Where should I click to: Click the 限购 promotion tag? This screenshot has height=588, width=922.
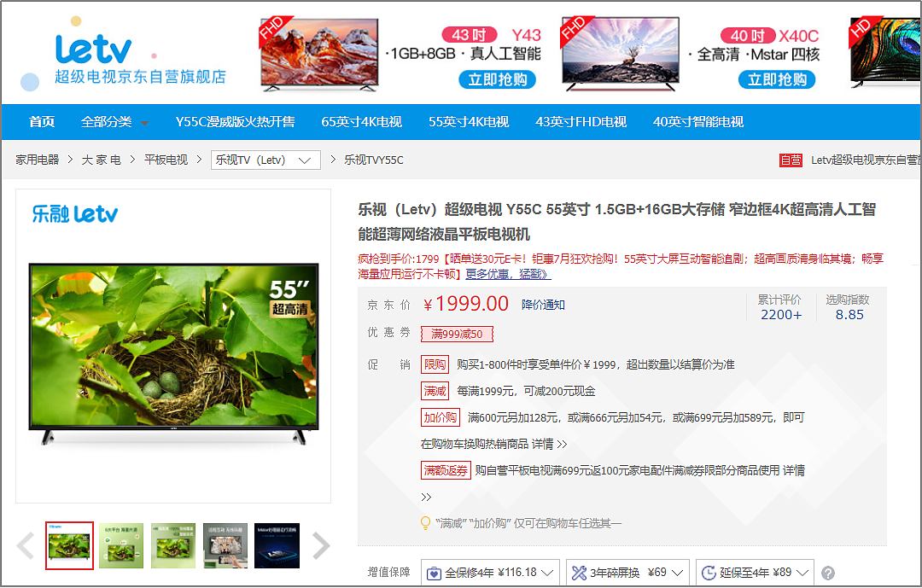[435, 364]
